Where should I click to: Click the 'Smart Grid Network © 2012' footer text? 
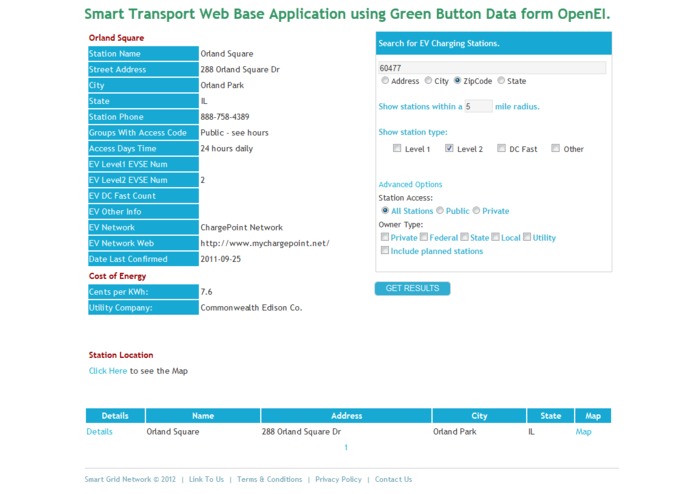click(x=130, y=479)
